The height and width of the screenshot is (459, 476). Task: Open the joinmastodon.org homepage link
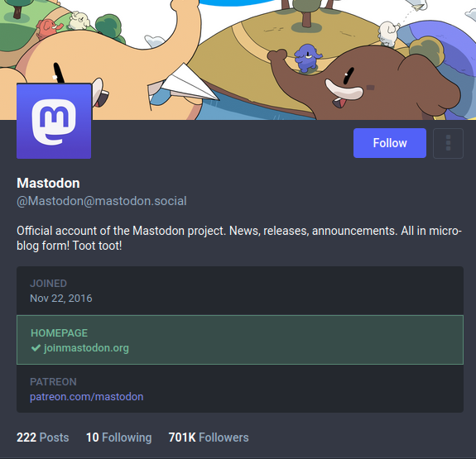click(x=86, y=347)
